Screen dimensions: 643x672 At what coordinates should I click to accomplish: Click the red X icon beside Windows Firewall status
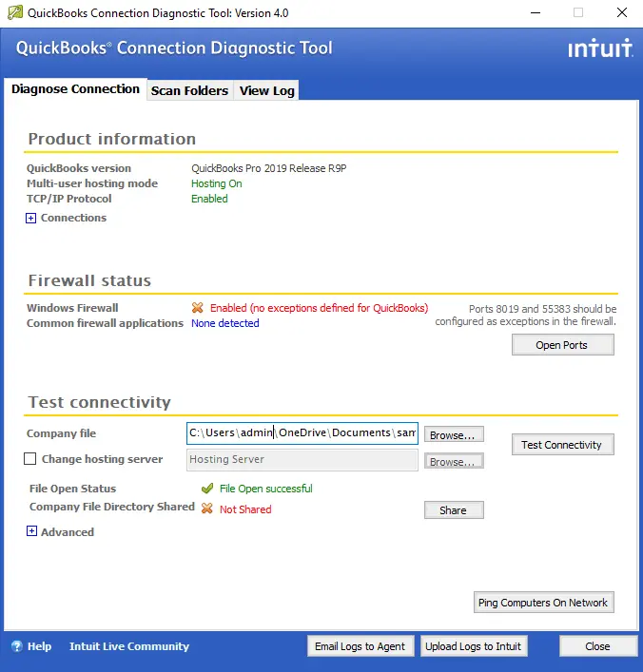coord(197,307)
